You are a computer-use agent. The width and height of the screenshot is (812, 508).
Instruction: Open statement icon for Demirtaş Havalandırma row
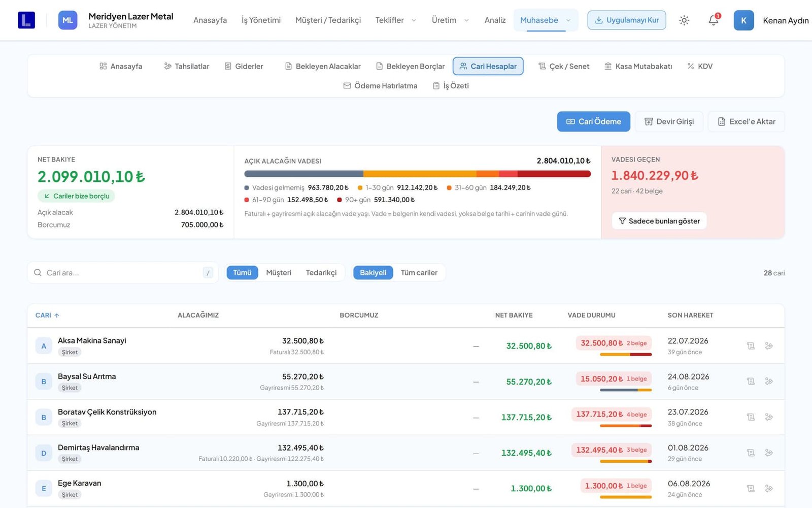751,453
